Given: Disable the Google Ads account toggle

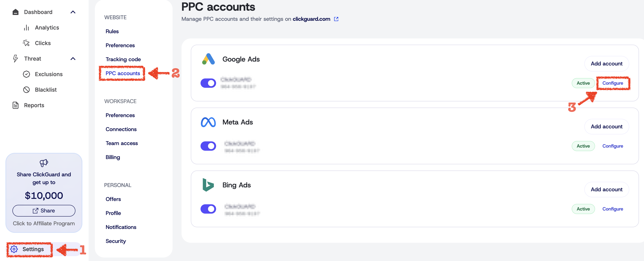Looking at the screenshot, I should click(208, 83).
